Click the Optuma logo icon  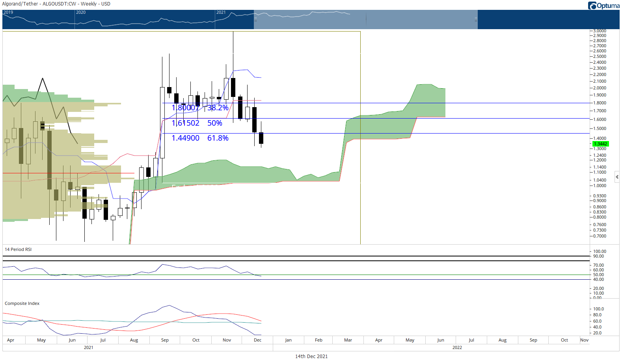(x=592, y=6)
